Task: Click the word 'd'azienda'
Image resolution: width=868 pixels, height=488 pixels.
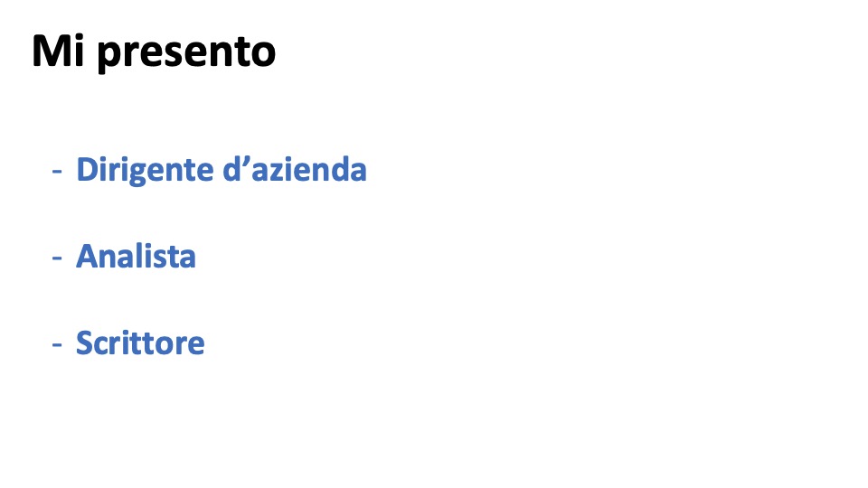Action: (x=295, y=169)
